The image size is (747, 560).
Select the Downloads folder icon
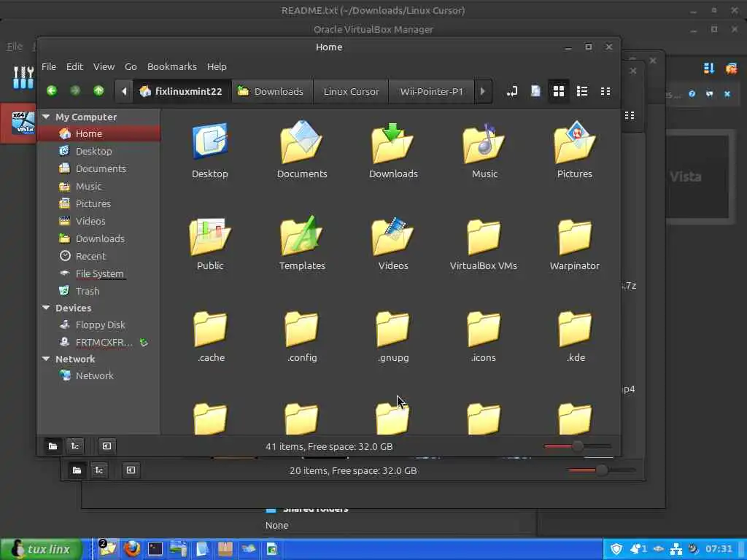393,150
